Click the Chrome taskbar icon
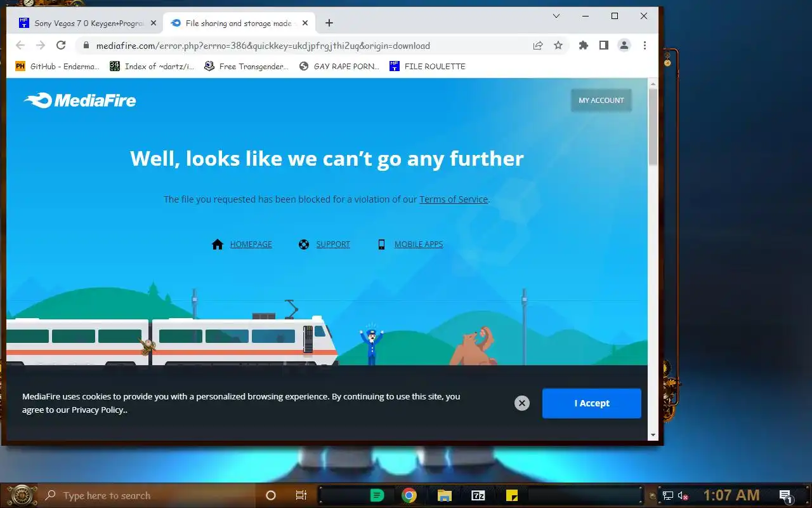 (409, 496)
